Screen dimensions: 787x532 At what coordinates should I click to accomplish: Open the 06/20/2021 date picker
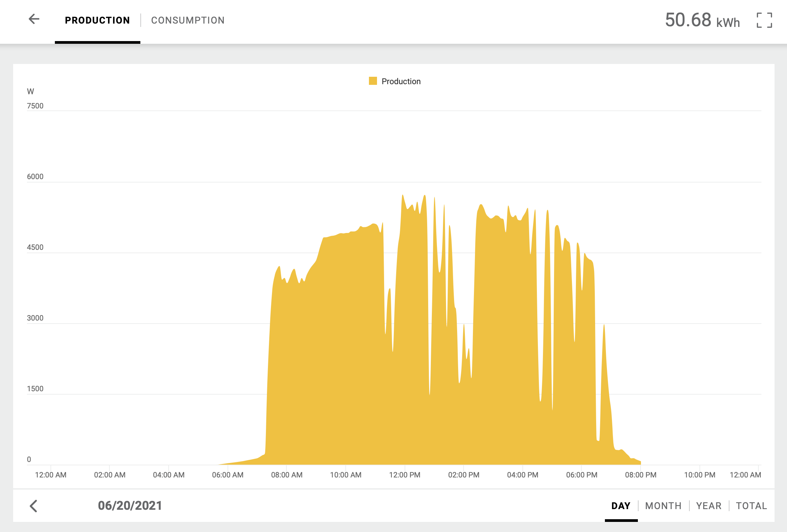(130, 506)
